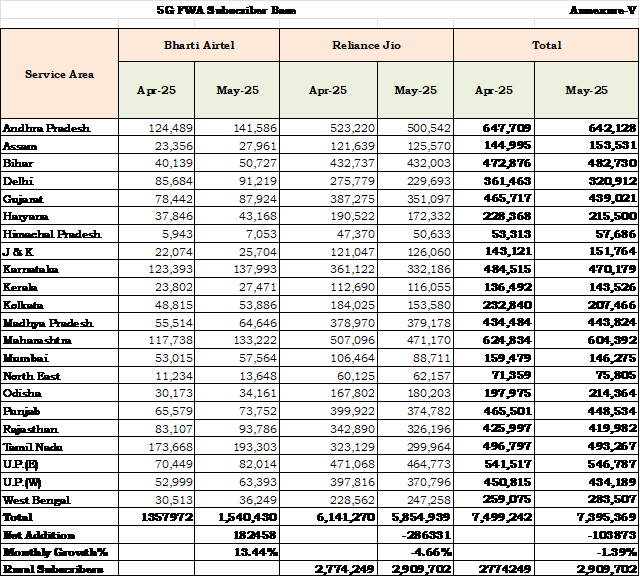Viewport: 640px width, 577px height.
Task: Click the Delhi Jio May value 229,693
Action: pos(429,181)
